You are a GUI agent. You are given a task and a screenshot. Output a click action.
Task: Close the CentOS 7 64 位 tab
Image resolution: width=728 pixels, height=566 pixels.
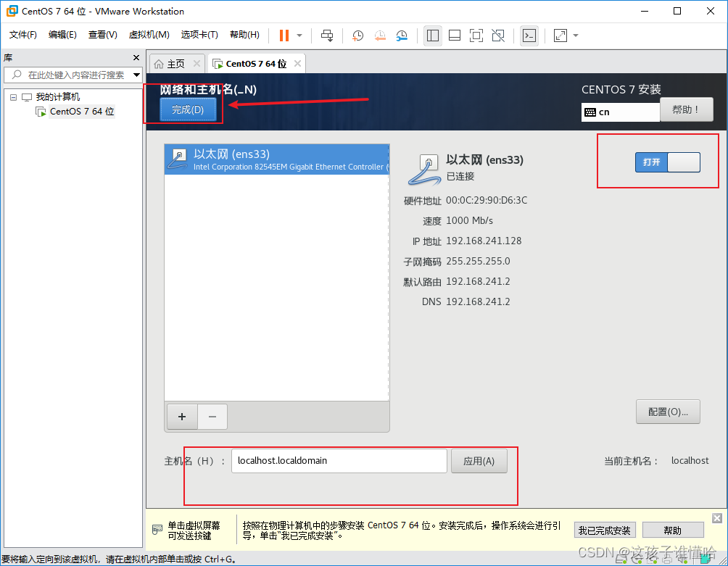coord(297,64)
